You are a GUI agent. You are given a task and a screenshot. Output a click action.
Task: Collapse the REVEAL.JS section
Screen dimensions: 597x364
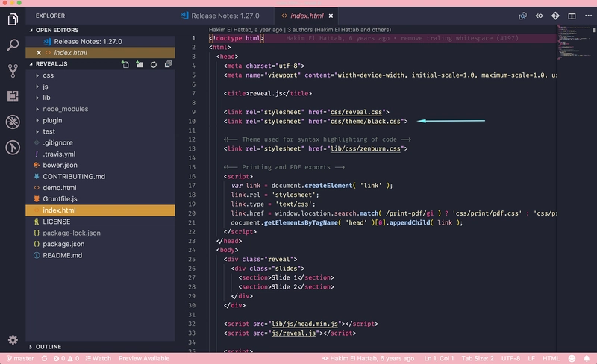tap(51, 64)
